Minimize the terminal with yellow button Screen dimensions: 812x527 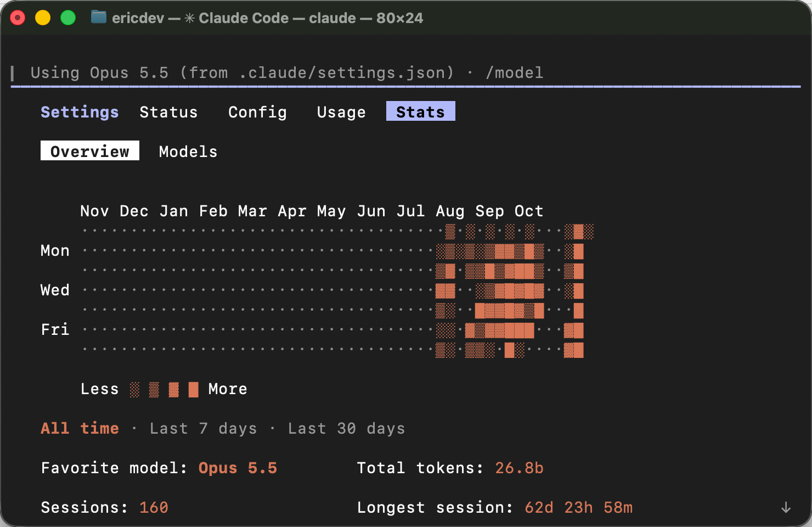(x=43, y=18)
